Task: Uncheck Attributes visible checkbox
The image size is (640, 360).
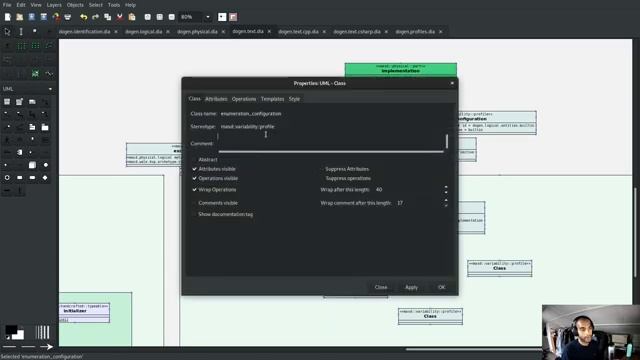Action: point(194,169)
